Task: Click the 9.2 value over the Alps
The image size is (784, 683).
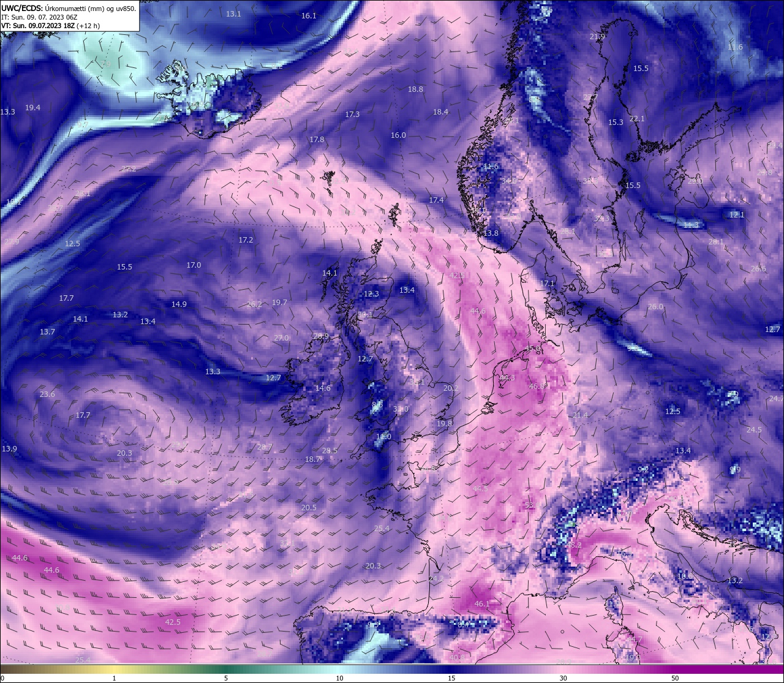Action: click(643, 470)
